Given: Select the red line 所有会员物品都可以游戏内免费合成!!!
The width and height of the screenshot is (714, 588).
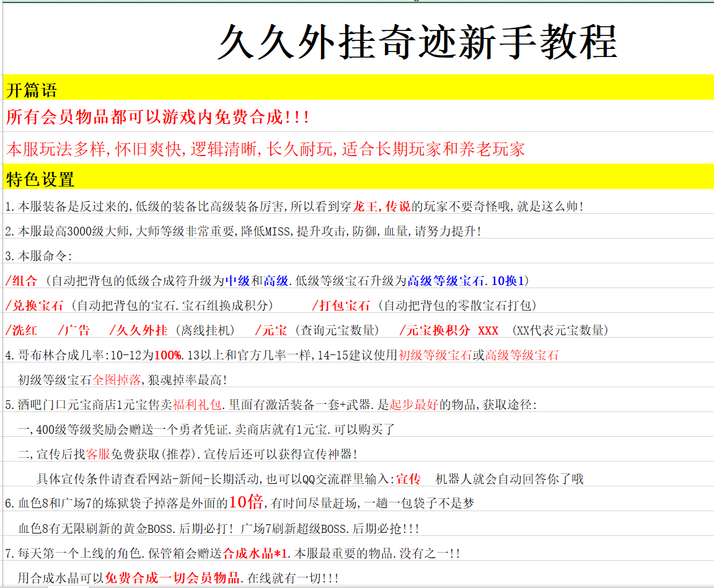Looking at the screenshot, I should (157, 118).
